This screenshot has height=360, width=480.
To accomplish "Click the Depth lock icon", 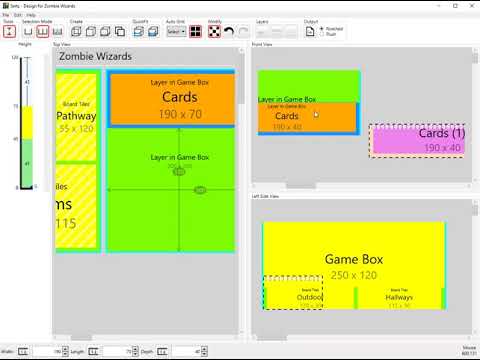I will pyautogui.click(x=162, y=351).
